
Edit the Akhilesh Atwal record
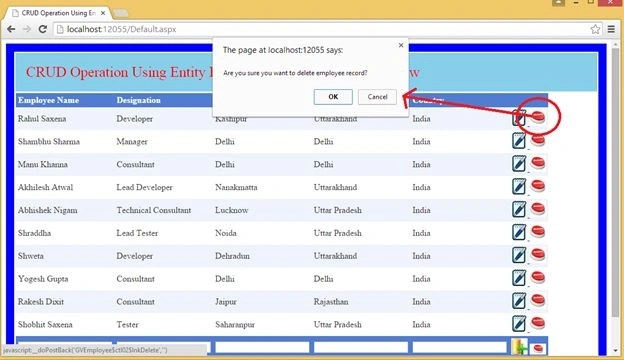click(519, 187)
